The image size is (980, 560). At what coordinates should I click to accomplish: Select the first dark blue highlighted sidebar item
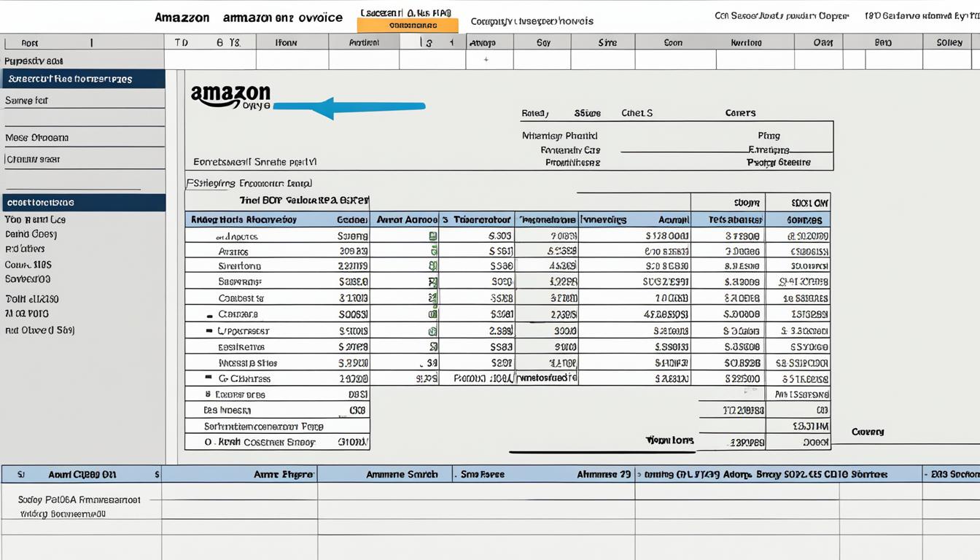83,79
